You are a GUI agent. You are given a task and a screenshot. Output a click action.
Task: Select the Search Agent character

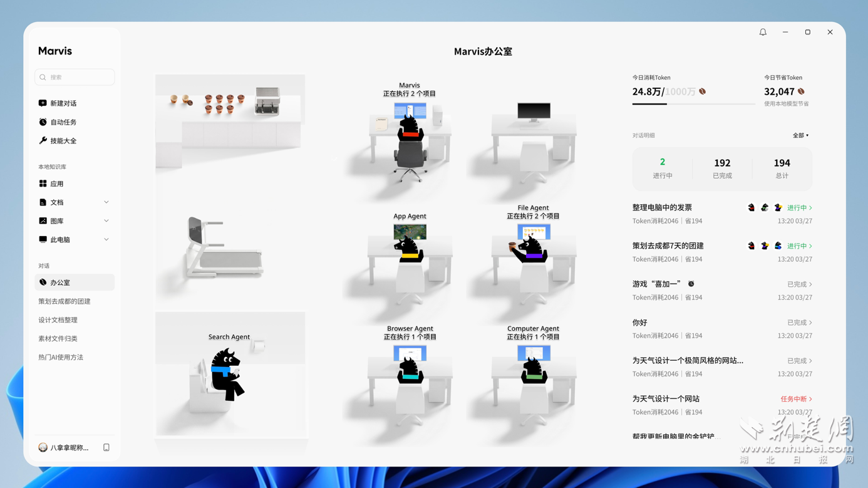(226, 374)
